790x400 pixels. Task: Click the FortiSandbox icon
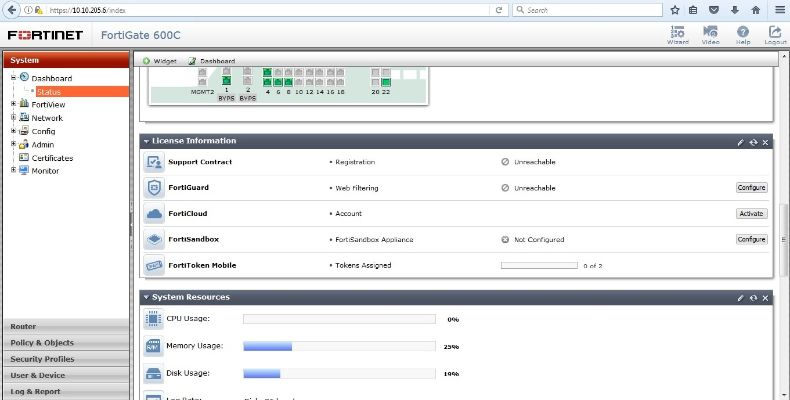point(153,239)
